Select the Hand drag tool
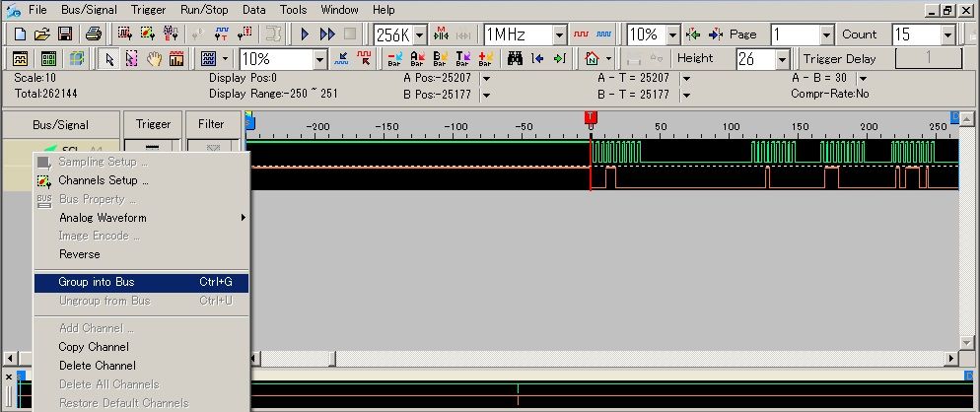 (x=154, y=59)
